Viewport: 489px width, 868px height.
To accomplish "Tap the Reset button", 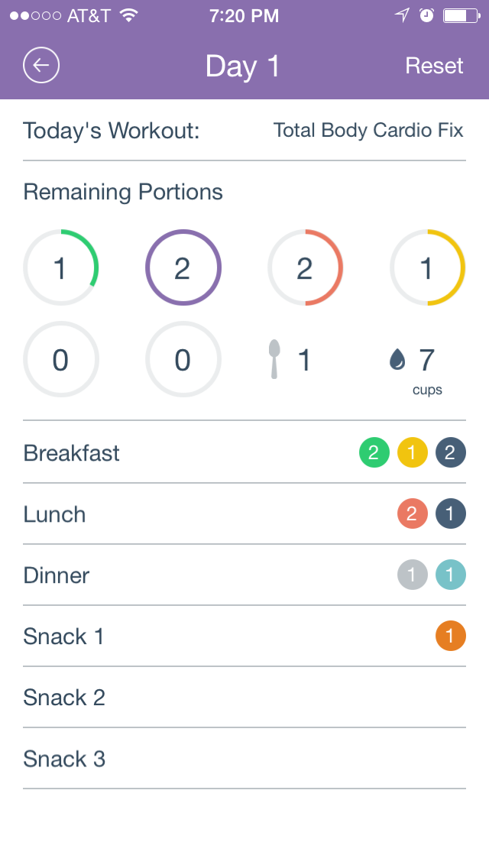I will point(434,66).
